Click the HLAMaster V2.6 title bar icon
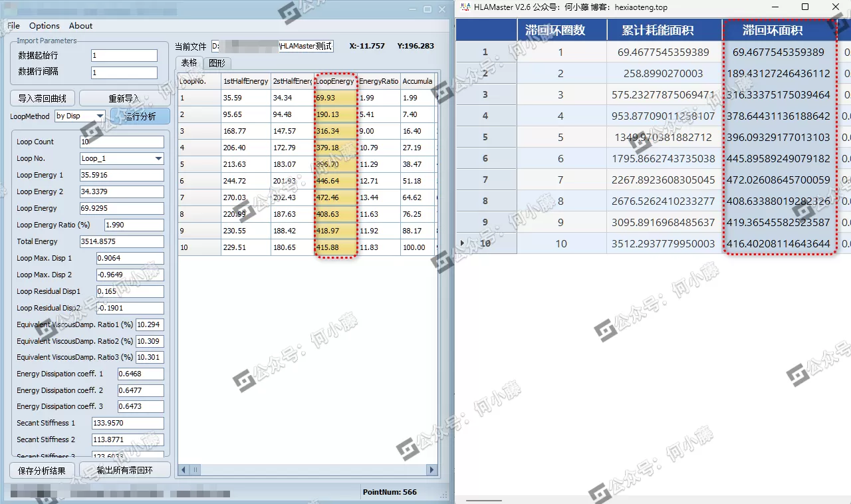Viewport: 851px width, 504px height. tap(464, 7)
